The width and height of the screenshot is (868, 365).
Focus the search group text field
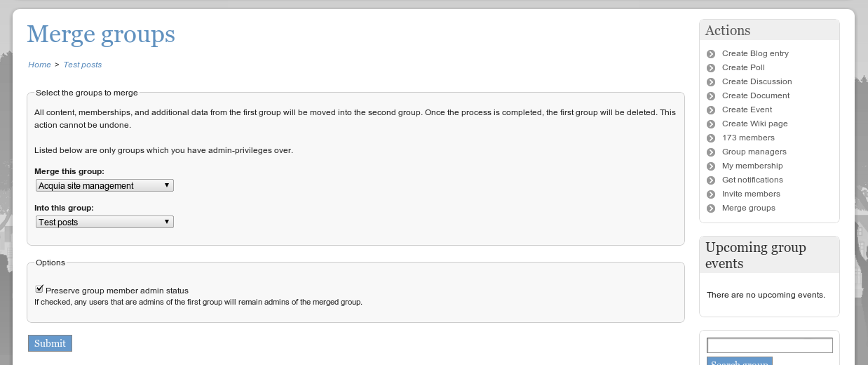coord(770,345)
